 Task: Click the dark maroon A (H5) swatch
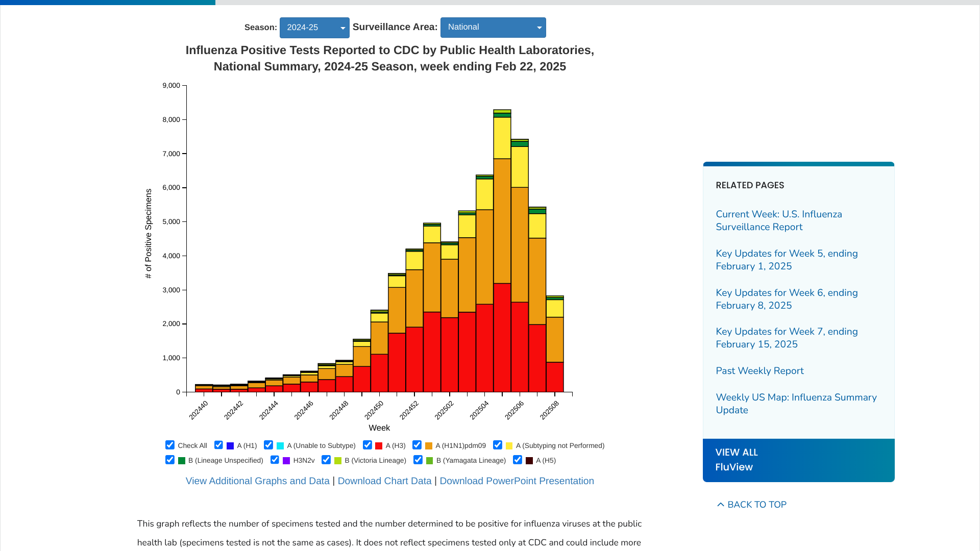pyautogui.click(x=529, y=461)
